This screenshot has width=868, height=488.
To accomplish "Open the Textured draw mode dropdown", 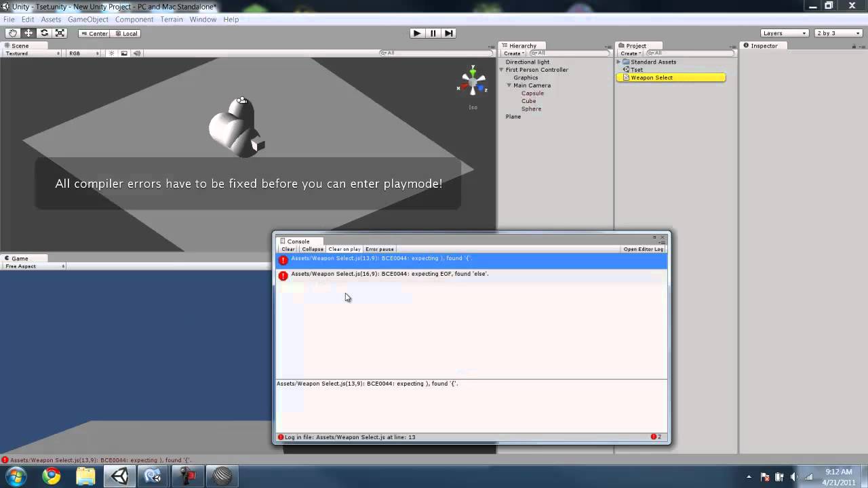I will [x=32, y=53].
